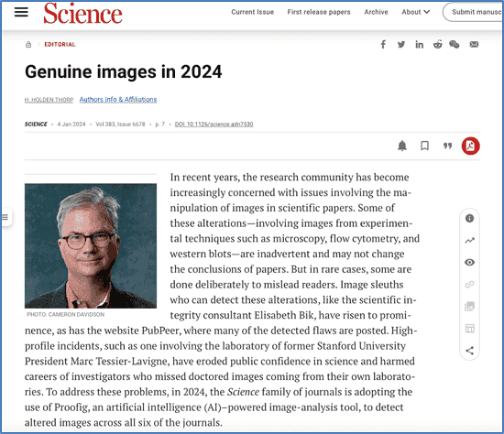This screenshot has width=504, height=434.
Task: Share article on LinkedIn
Action: click(419, 44)
